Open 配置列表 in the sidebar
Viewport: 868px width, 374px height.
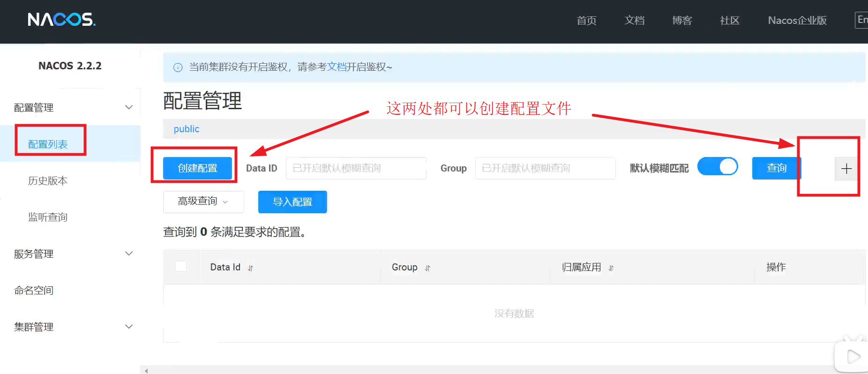click(48, 144)
